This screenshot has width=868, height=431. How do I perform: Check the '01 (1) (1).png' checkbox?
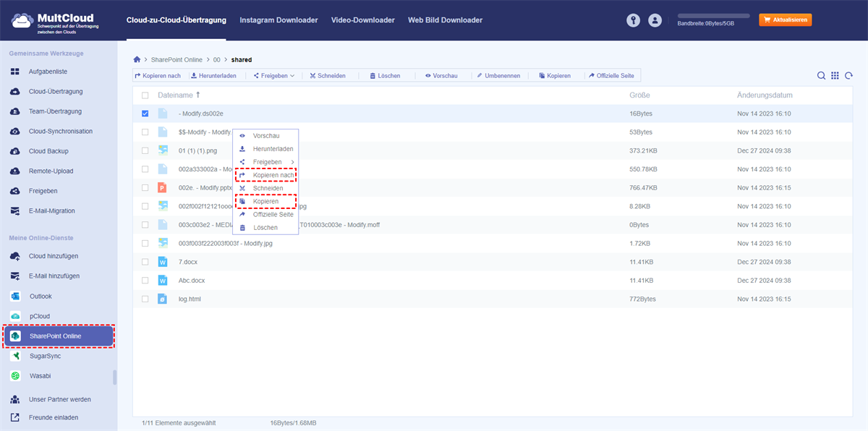click(x=145, y=150)
